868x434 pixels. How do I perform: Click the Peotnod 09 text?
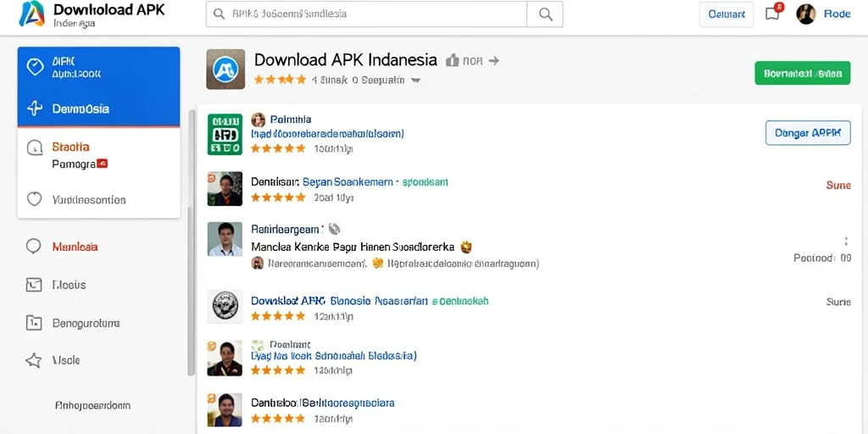click(822, 258)
